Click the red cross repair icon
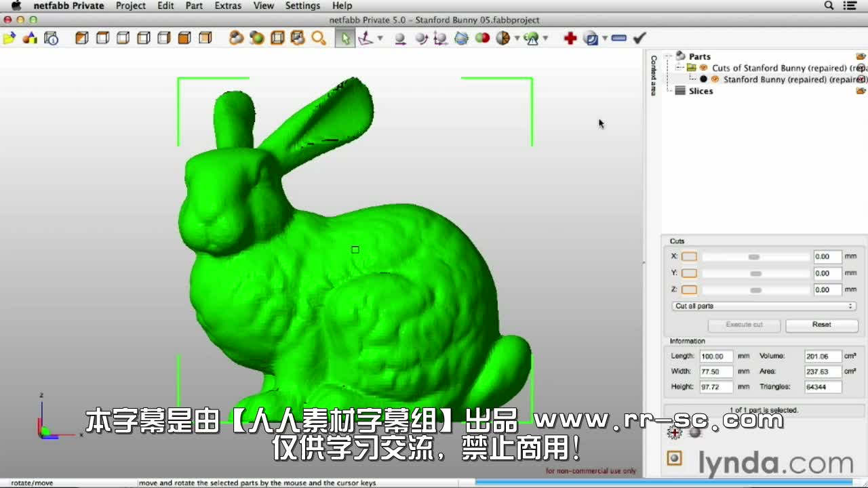 point(570,38)
